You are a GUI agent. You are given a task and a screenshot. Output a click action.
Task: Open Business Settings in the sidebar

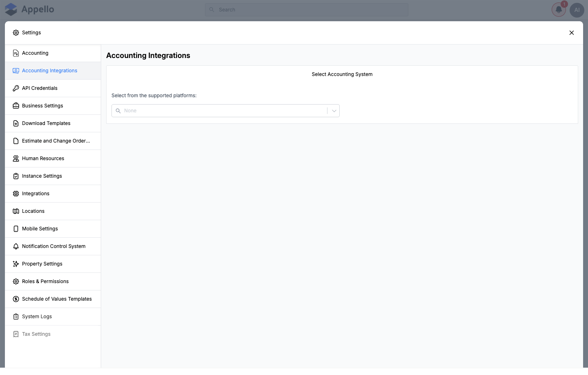point(53,106)
